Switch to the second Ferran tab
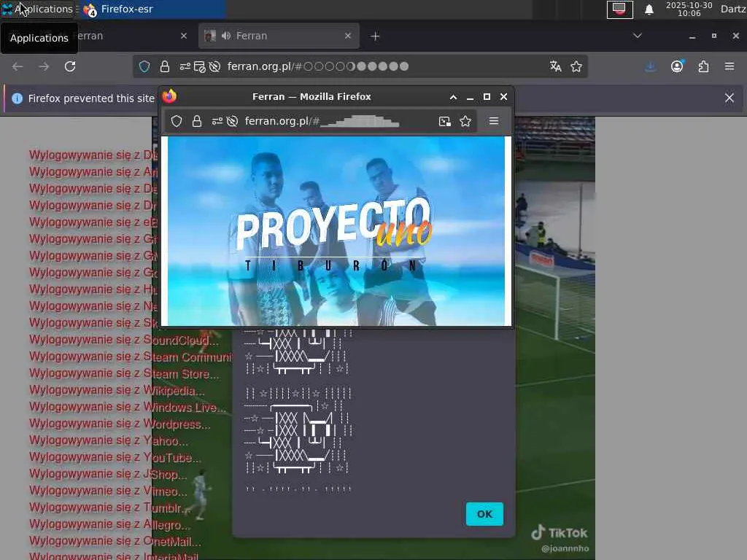 (x=279, y=36)
